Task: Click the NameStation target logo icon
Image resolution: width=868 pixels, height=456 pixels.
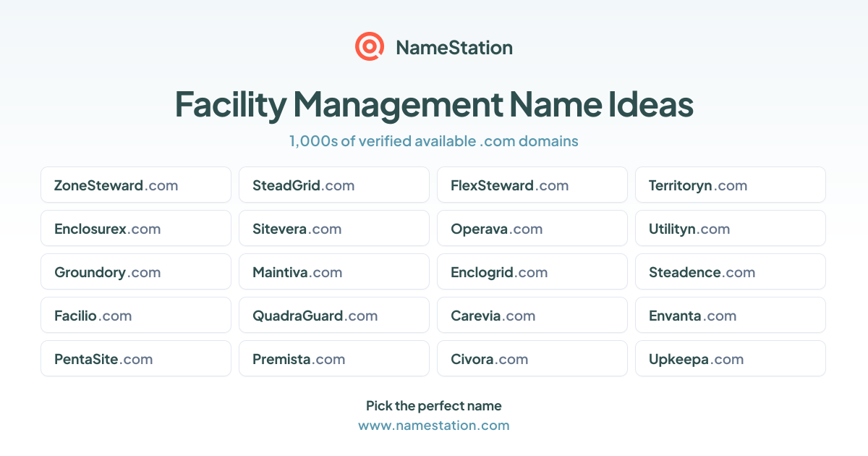Action: coord(370,47)
